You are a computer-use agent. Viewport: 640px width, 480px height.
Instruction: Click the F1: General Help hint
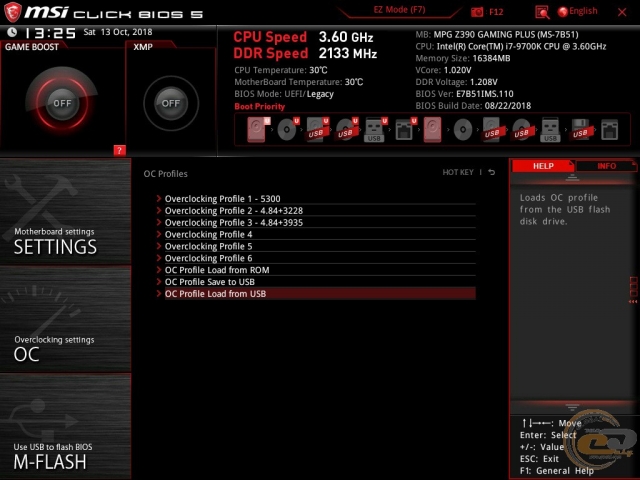pos(557,471)
